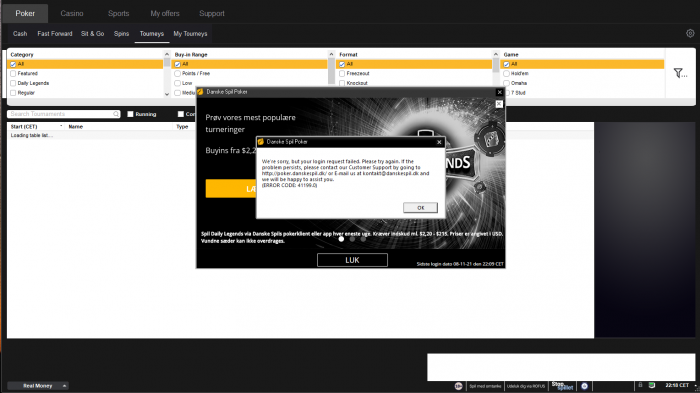This screenshot has height=393, width=700.
Task: Open the Spil med omtanke link
Action: pyautogui.click(x=485, y=386)
